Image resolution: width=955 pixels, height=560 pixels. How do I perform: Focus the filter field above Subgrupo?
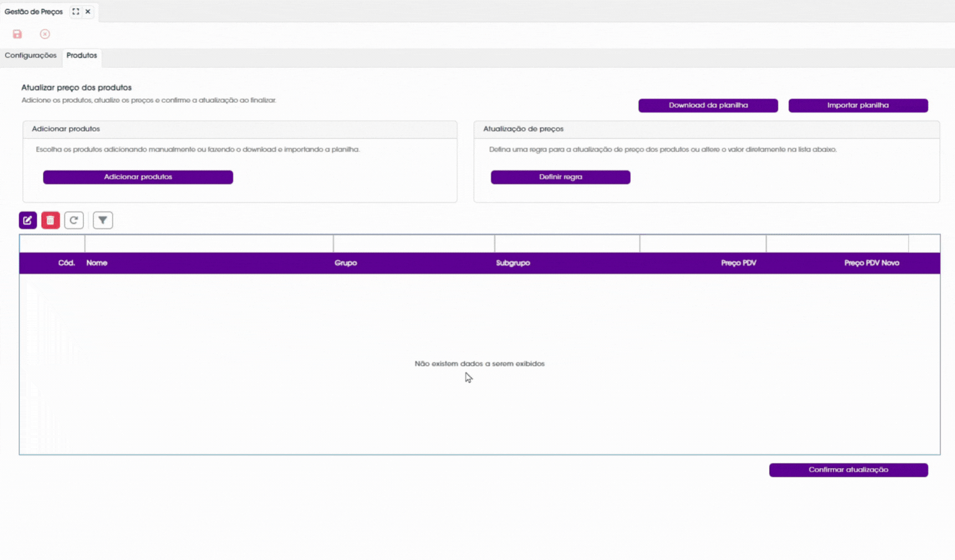567,244
